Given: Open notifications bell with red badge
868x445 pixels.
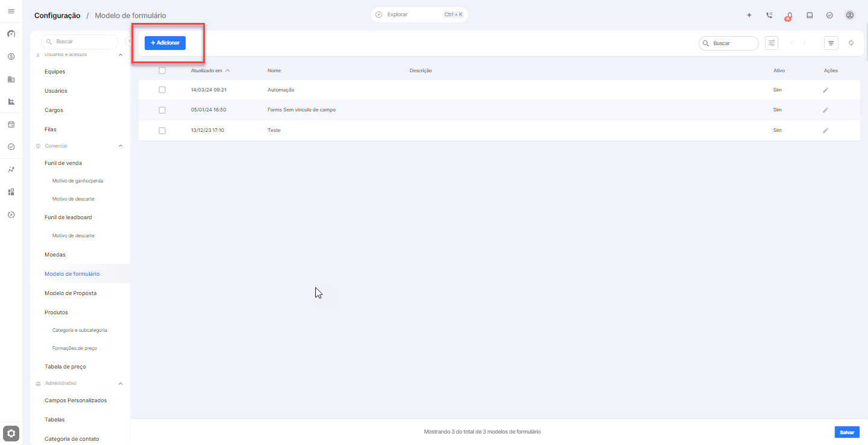Looking at the screenshot, I should [x=789, y=16].
